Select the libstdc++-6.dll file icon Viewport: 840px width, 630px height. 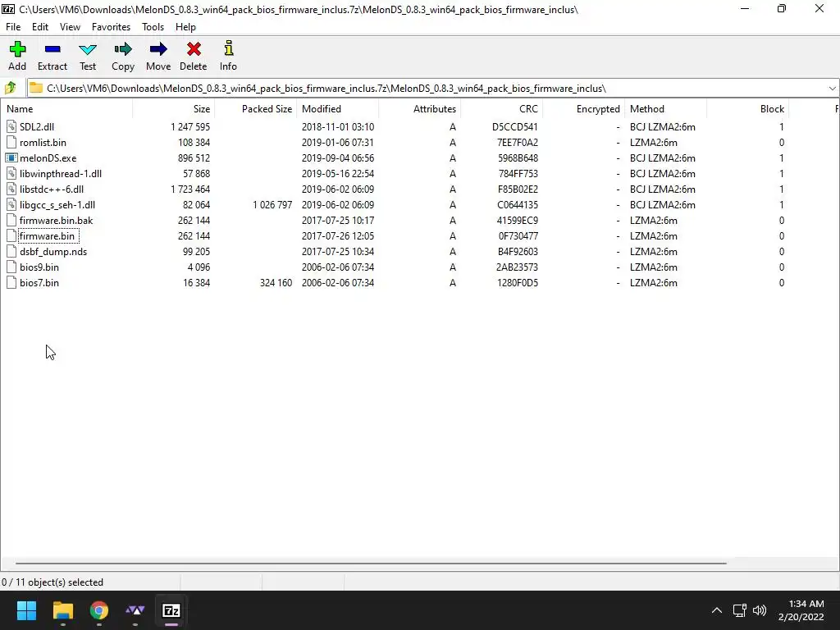[11, 189]
